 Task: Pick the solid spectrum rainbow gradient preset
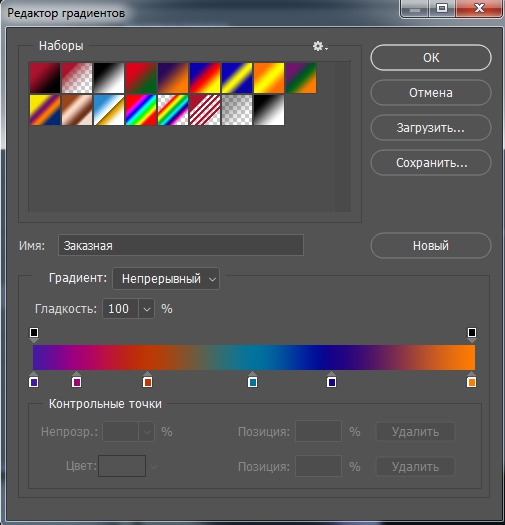pyautogui.click(x=141, y=110)
